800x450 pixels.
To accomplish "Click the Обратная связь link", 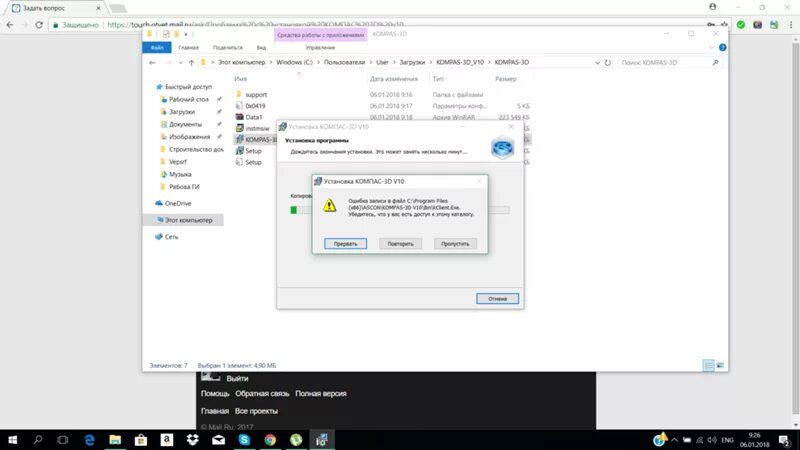I will coord(262,393).
